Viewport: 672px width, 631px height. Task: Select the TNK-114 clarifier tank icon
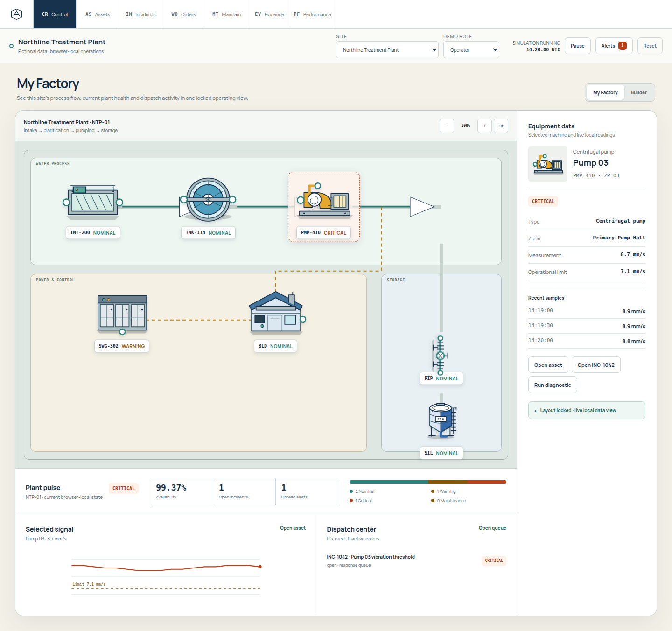[x=208, y=200]
